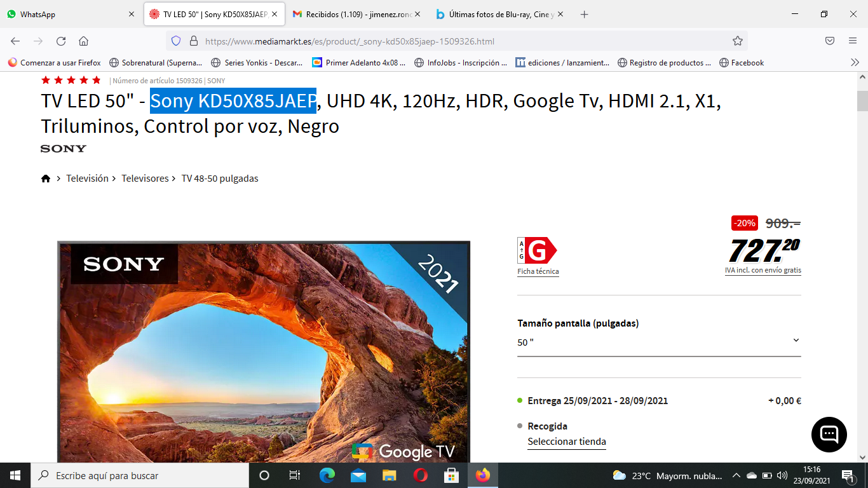This screenshot has height=488, width=868.
Task: Open Facebook bookmark
Action: point(741,62)
